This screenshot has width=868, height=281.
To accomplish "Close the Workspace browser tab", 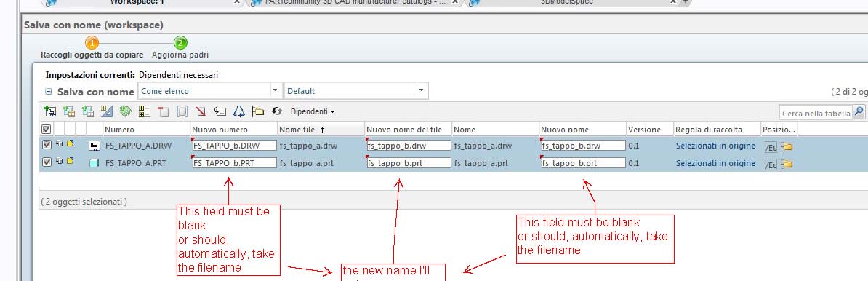I will pyautogui.click(x=237, y=1).
